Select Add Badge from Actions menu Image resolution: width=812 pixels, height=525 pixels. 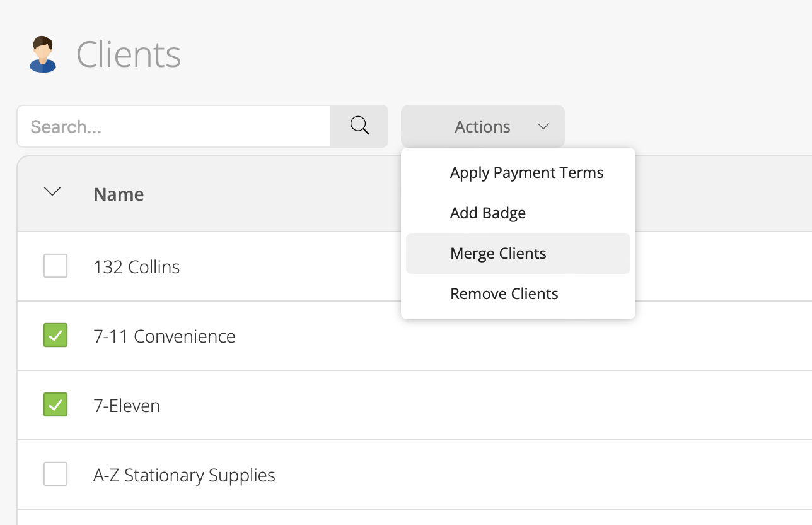click(487, 213)
